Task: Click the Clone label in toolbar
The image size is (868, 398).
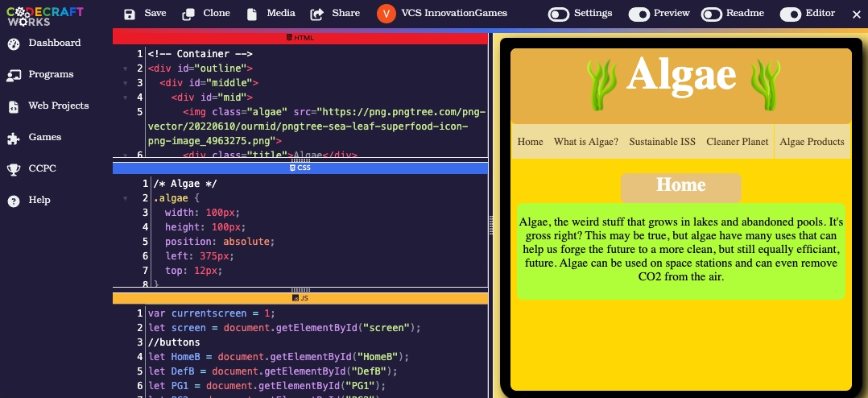Action: pos(217,13)
